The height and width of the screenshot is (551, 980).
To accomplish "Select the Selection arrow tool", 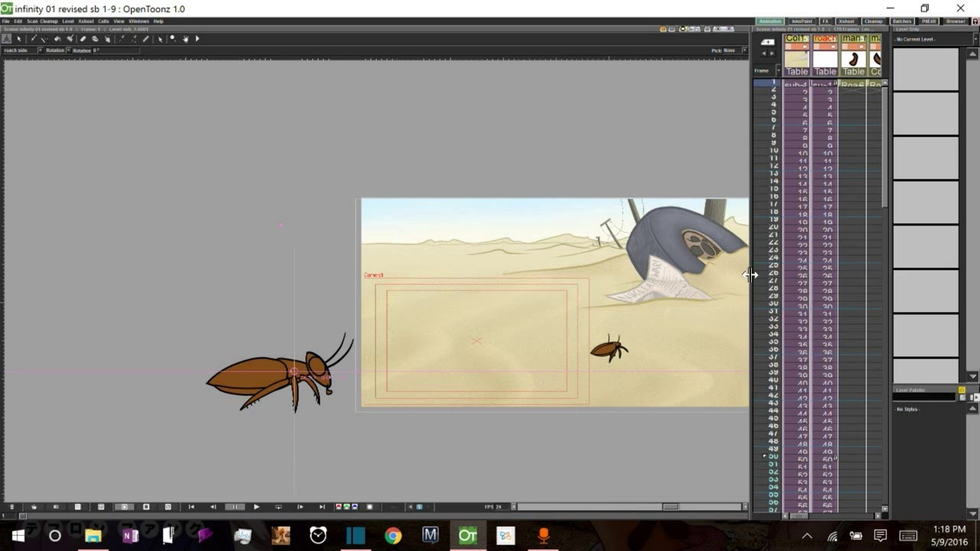I will 20,38.
